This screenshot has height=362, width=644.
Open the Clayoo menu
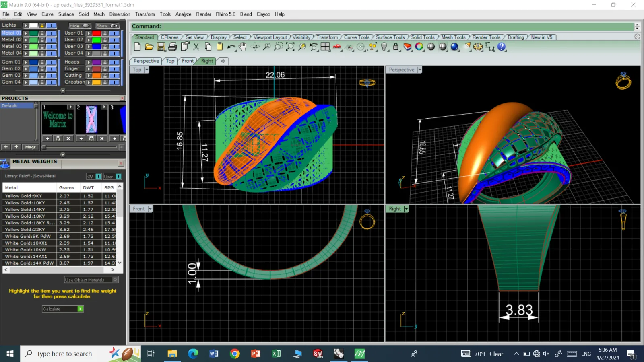coord(263,14)
